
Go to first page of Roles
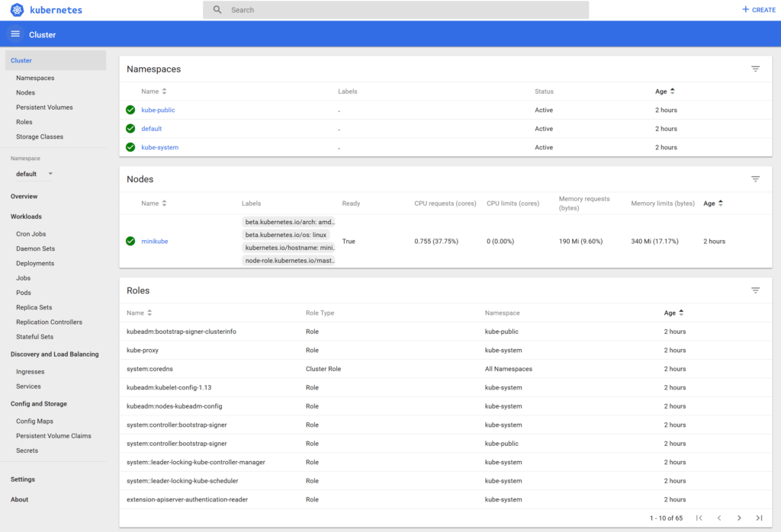699,518
